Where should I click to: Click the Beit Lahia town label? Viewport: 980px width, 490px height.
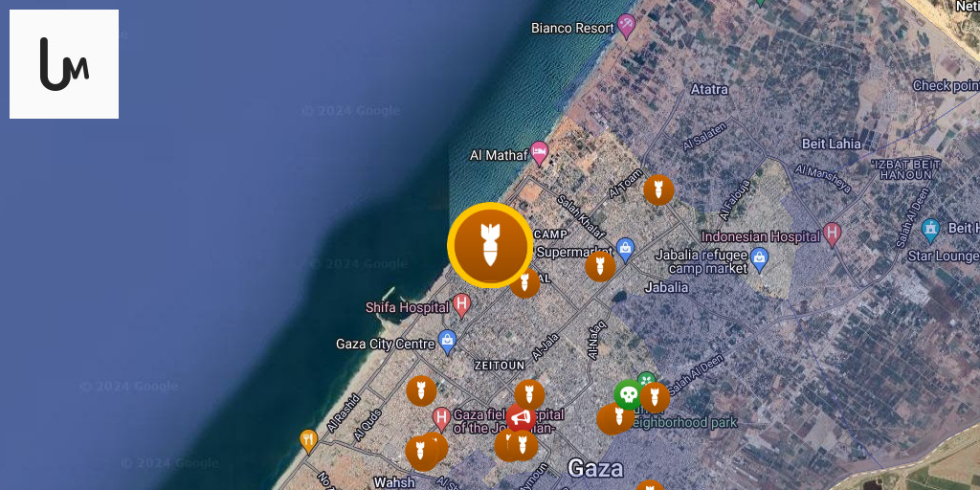pyautogui.click(x=832, y=145)
